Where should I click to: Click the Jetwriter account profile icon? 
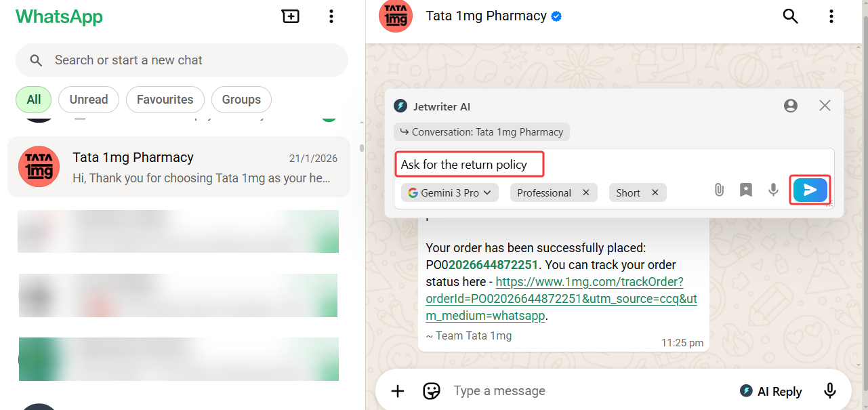pos(790,106)
